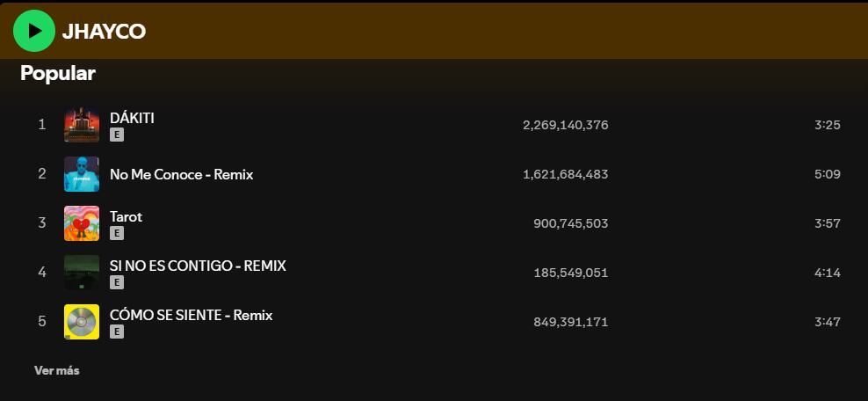The width and height of the screenshot is (868, 401).
Task: Click the Tarot album cover thumbnail
Action: tap(82, 223)
